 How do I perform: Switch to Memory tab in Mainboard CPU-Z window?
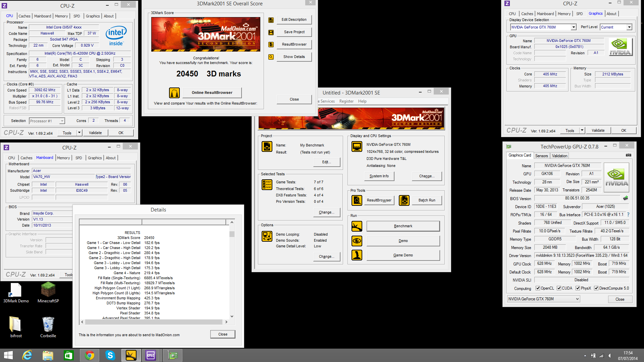click(x=63, y=158)
